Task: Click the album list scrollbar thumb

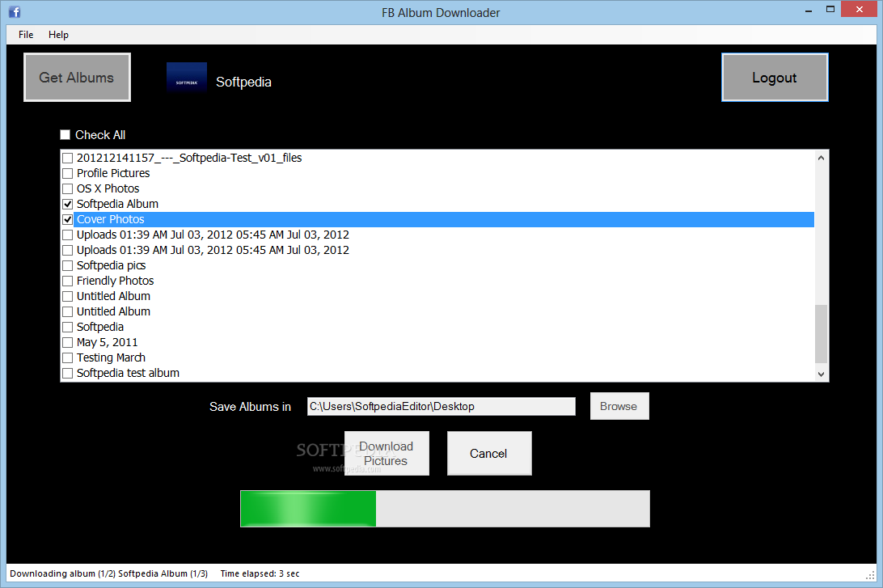Action: click(x=821, y=334)
